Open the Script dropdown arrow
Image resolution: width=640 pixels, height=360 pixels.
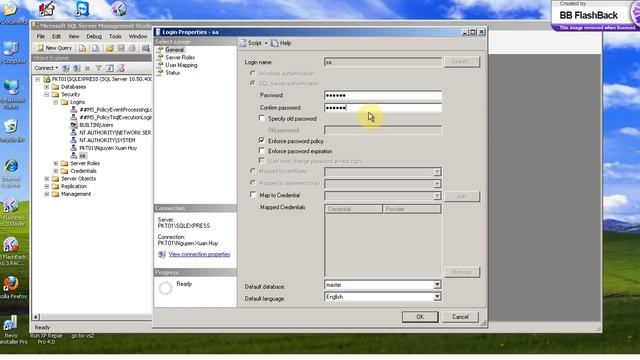(266, 43)
